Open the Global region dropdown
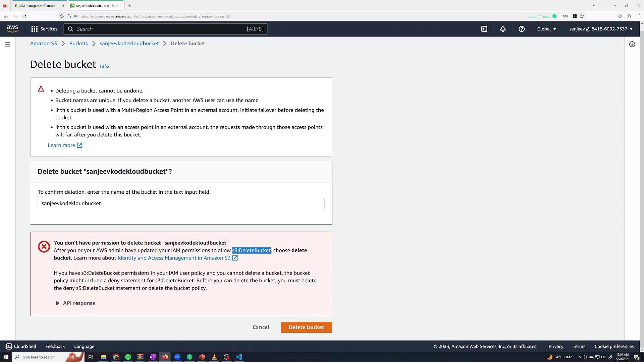 click(x=546, y=29)
